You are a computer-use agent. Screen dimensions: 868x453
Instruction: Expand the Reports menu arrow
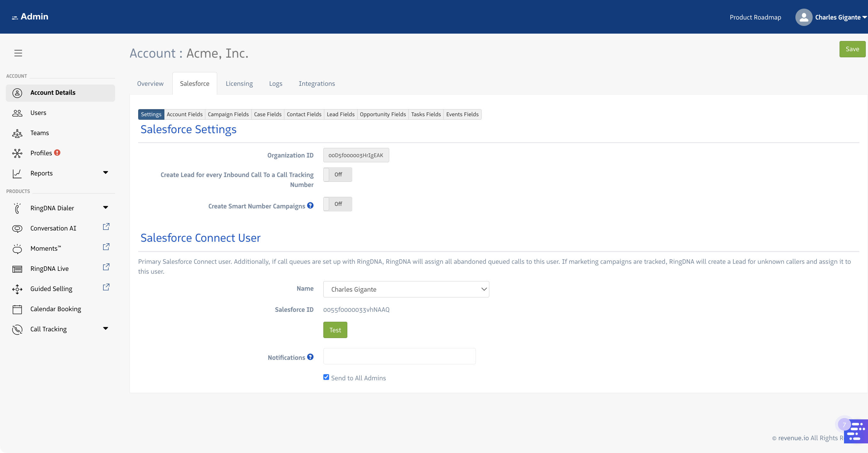106,173
